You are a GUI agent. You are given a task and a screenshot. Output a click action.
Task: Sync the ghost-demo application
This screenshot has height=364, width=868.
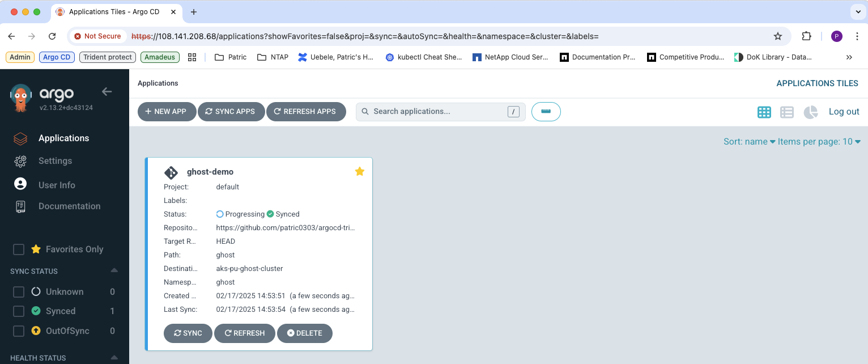188,333
